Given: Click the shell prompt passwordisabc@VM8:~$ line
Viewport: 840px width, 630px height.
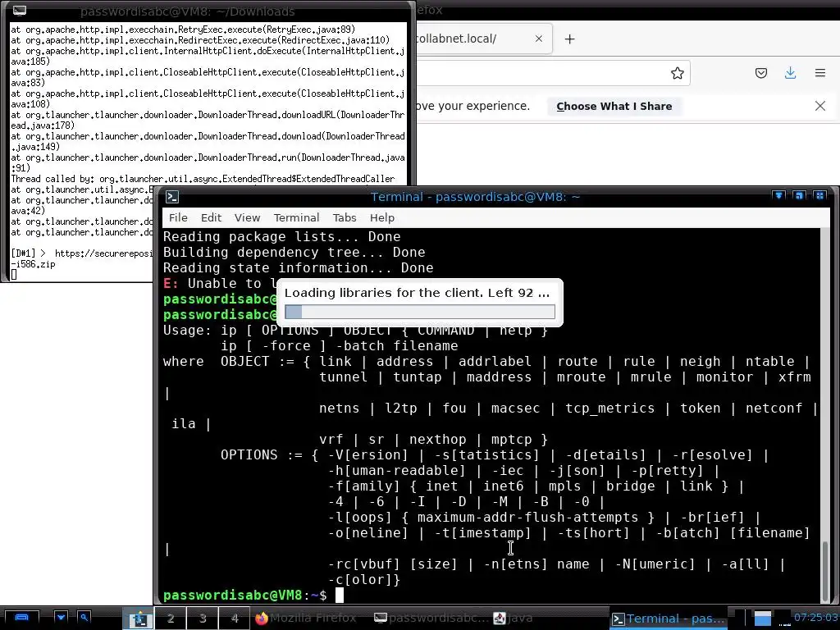Looking at the screenshot, I should pyautogui.click(x=244, y=596).
